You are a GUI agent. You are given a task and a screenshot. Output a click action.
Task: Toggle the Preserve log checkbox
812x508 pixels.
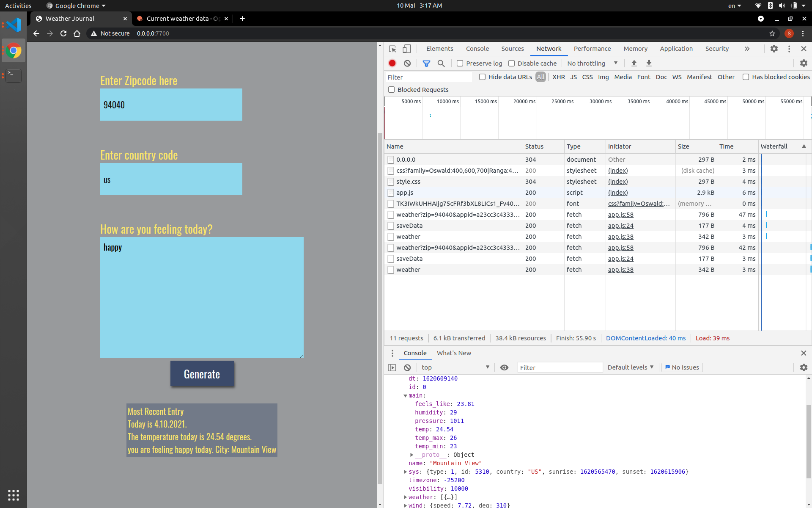459,63
